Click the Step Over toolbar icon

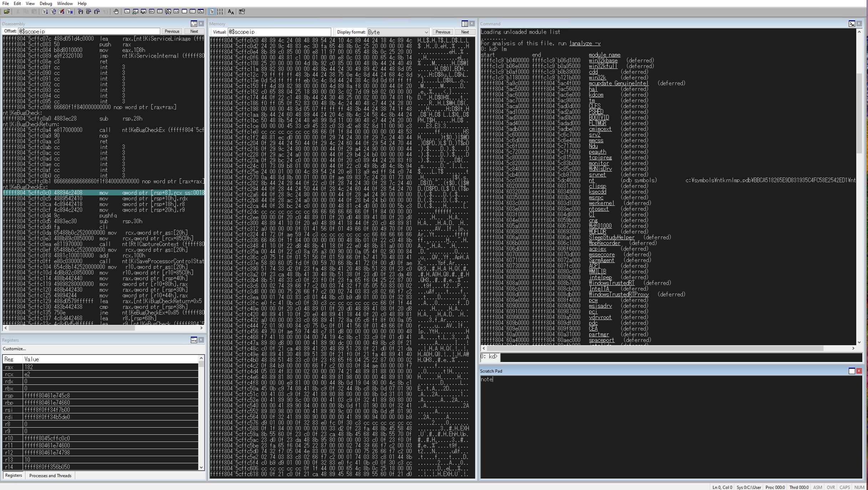pos(89,12)
